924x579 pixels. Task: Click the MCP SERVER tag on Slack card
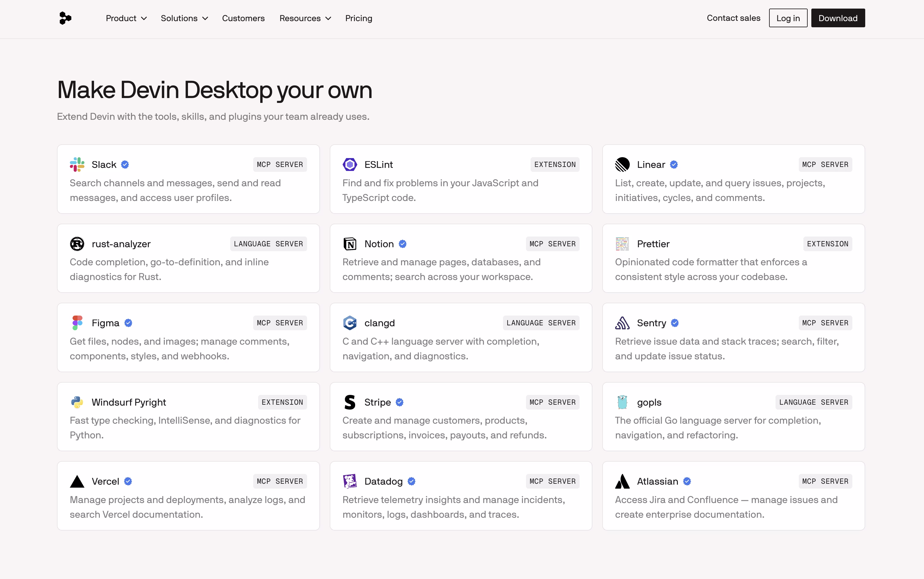(x=280, y=164)
